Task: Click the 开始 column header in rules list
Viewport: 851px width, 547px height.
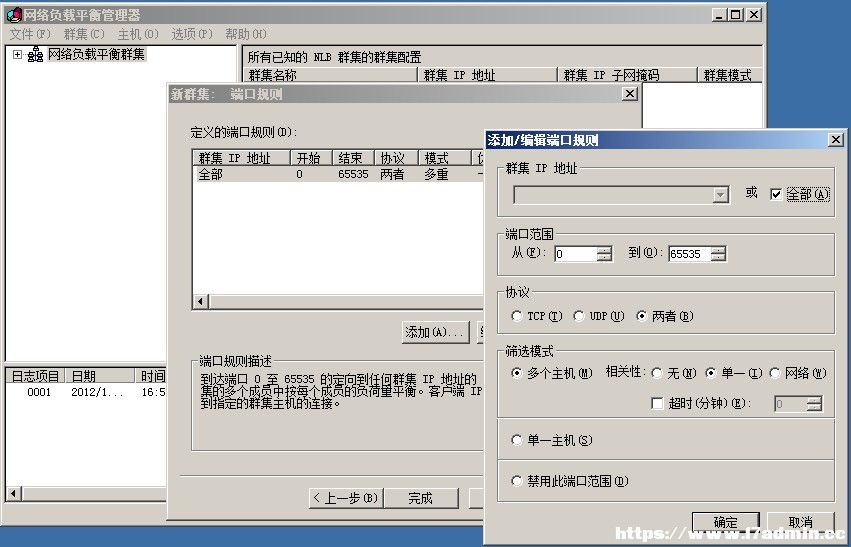Action: pyautogui.click(x=311, y=158)
